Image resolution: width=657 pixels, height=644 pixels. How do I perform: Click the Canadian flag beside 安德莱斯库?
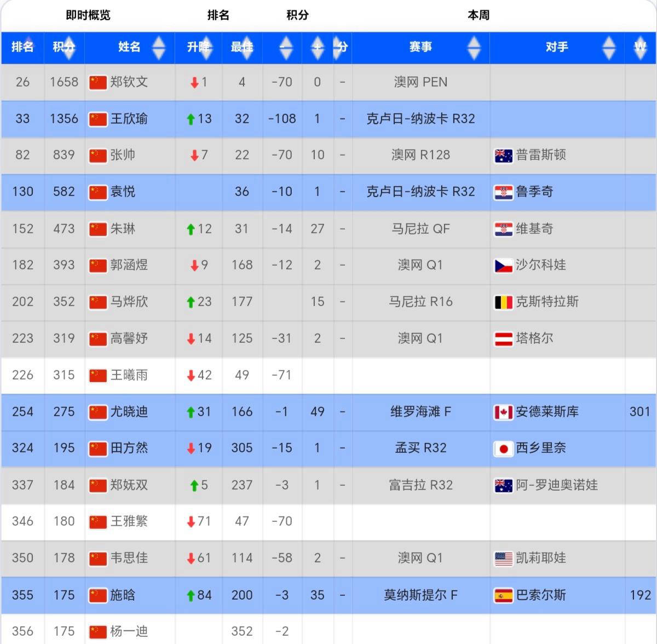click(x=503, y=412)
